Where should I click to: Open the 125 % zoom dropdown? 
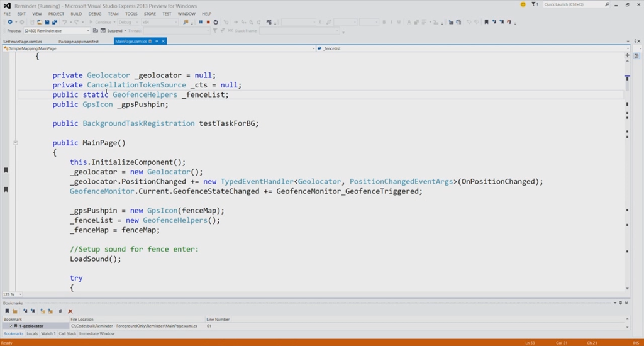tap(20, 294)
